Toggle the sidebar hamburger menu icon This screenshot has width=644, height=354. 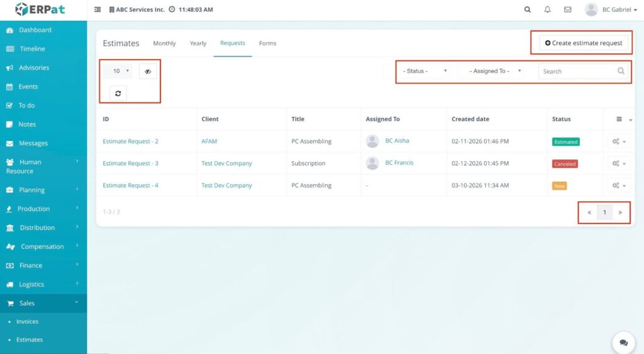coord(97,9)
